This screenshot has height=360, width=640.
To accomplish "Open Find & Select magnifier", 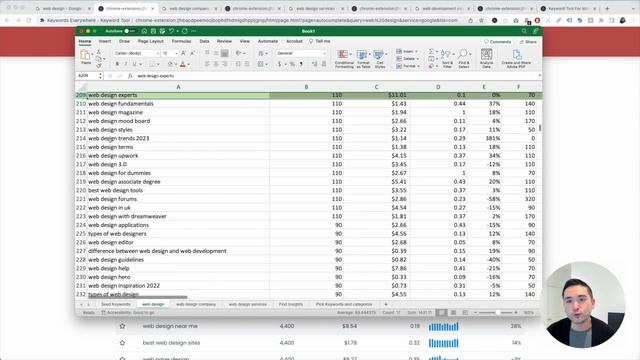I will coord(464,59).
